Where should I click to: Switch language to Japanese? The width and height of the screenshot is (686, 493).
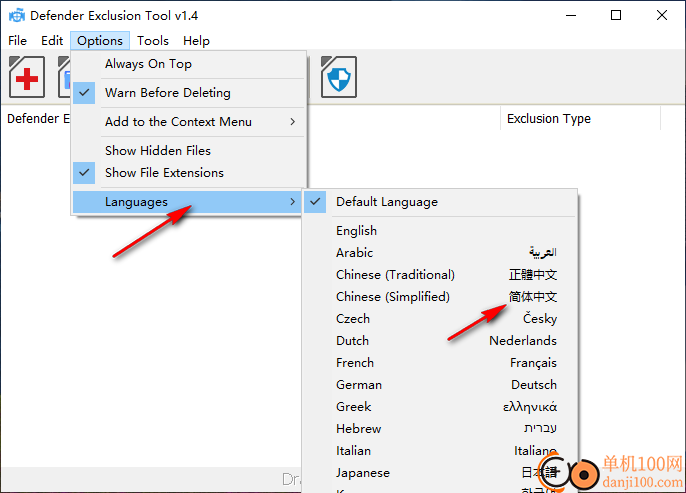click(440, 473)
